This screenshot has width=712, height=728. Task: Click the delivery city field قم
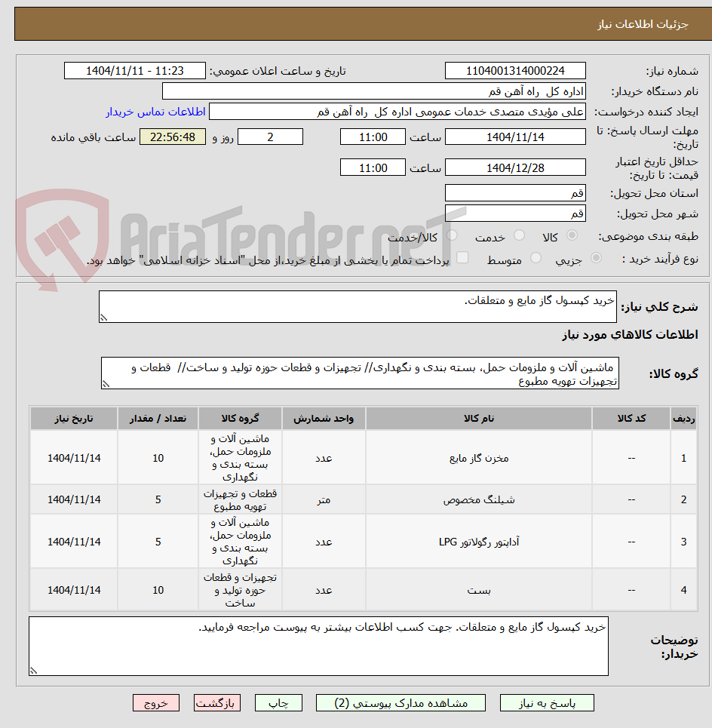(515, 213)
